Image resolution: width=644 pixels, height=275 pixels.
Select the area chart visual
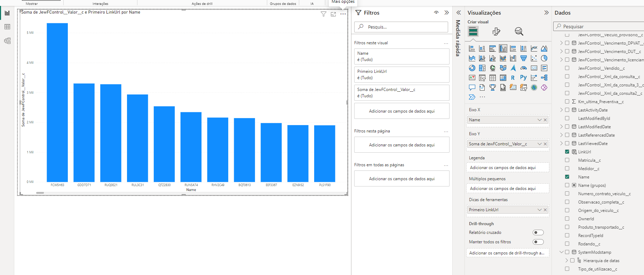pyautogui.click(x=544, y=48)
